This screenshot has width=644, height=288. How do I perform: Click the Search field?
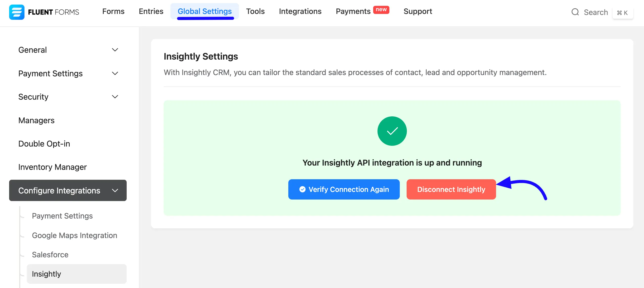pos(596,12)
